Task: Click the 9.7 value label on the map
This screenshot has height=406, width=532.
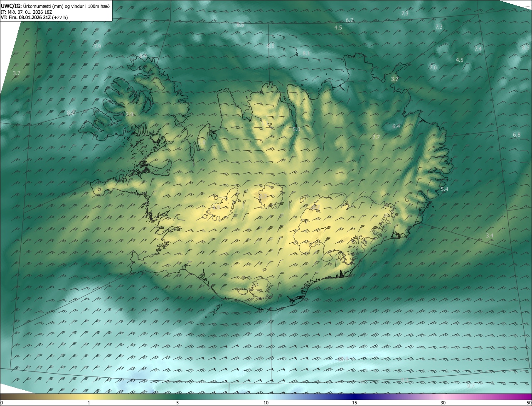Action: tap(471, 386)
